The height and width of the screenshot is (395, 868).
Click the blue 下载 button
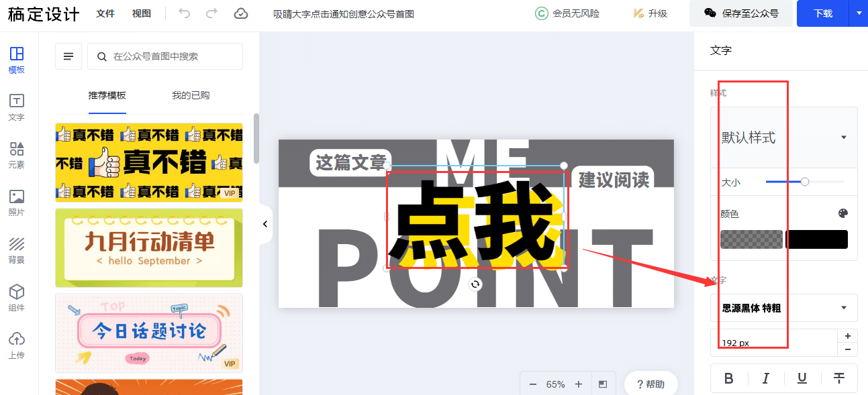pyautogui.click(x=823, y=13)
